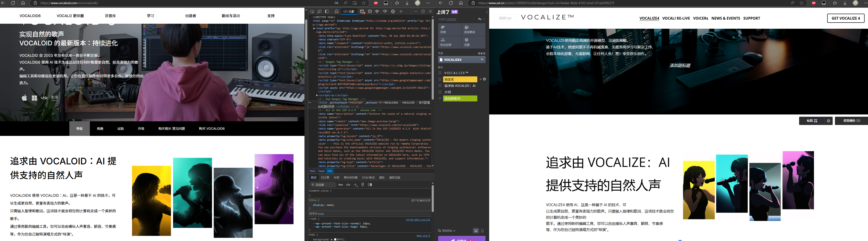
Task: Click VOCALI RE-LIVE in the VOCALIZE nav
Action: (x=676, y=18)
